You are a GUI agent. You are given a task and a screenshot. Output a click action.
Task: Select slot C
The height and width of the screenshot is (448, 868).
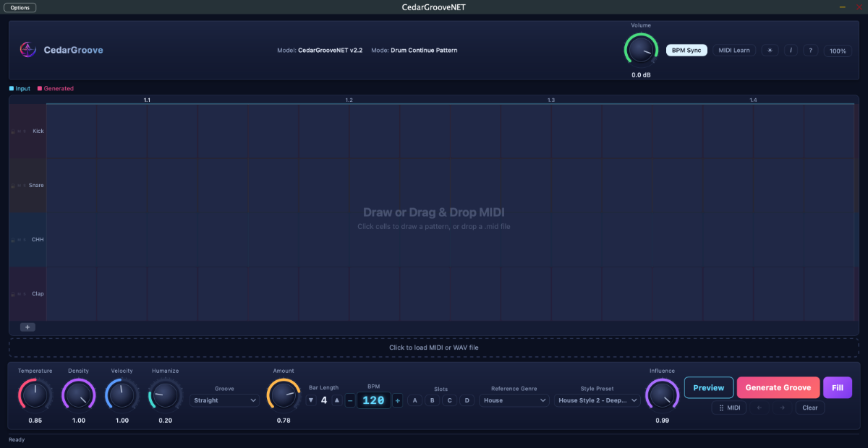coord(449,400)
